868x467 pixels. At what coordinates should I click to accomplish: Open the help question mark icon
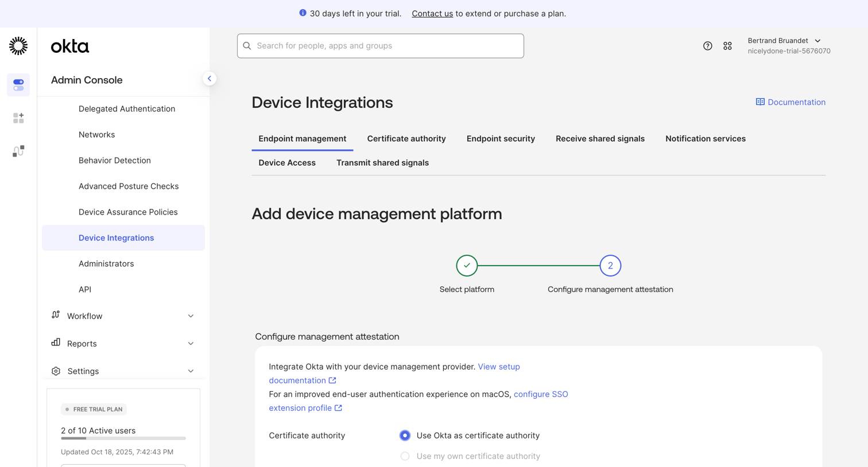[x=708, y=46]
